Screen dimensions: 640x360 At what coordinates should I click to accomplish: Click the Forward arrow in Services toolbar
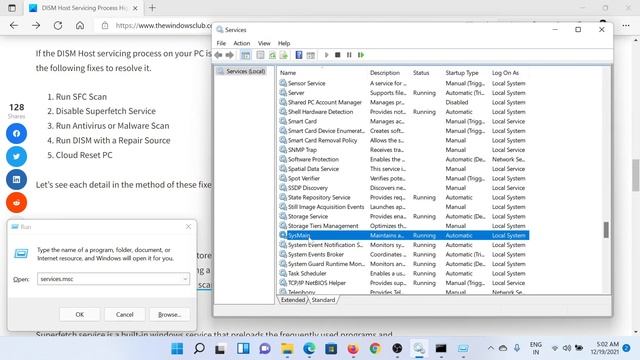(x=230, y=55)
